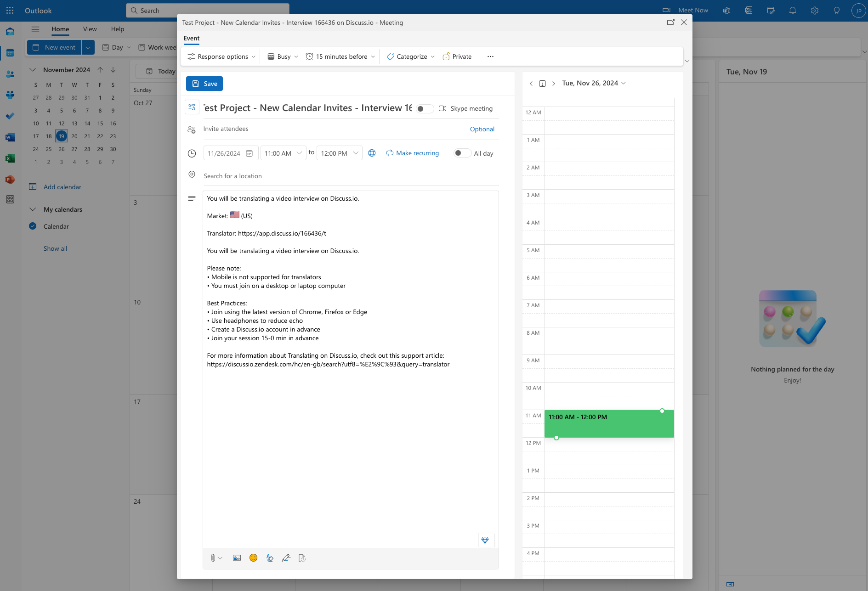Image resolution: width=868 pixels, height=591 pixels.
Task: Switch to the Home tab
Action: click(x=60, y=29)
